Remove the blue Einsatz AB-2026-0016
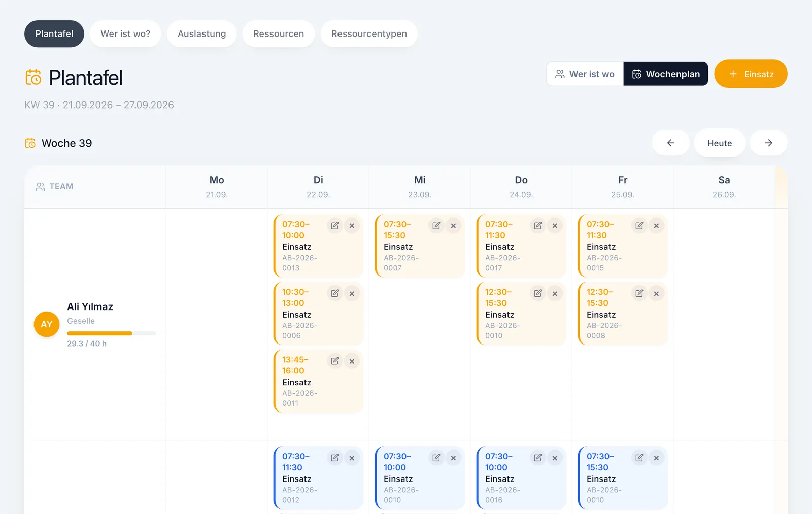This screenshot has width=812, height=514. [x=555, y=458]
